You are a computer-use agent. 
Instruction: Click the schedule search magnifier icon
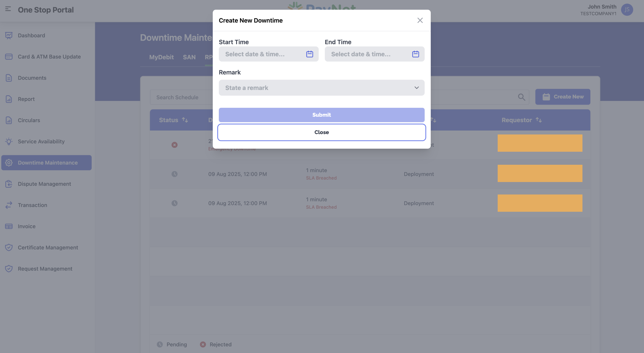pos(522,97)
